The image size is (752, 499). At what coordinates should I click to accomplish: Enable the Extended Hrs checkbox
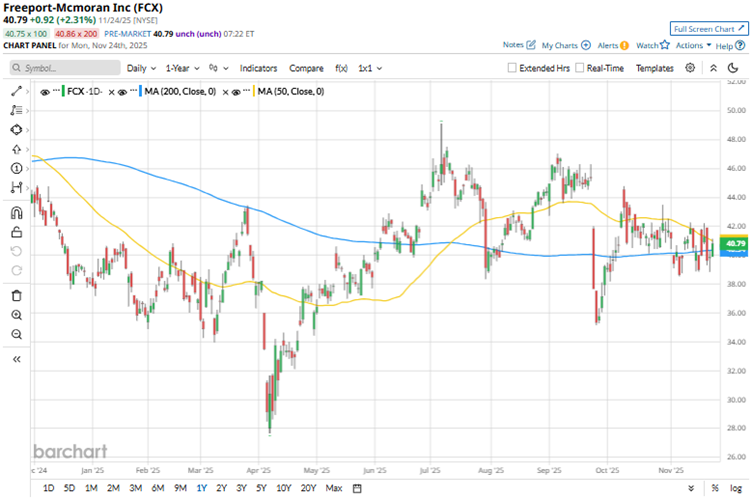point(513,68)
